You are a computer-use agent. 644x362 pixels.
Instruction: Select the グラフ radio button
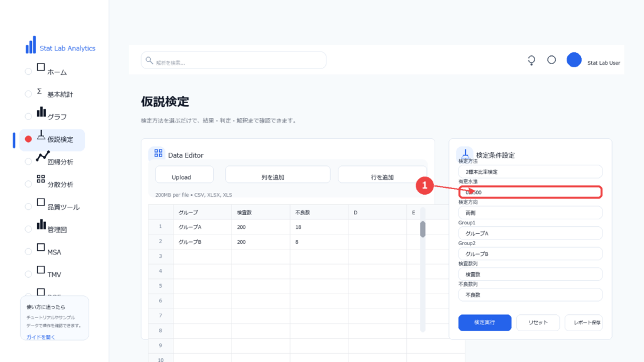(x=28, y=116)
